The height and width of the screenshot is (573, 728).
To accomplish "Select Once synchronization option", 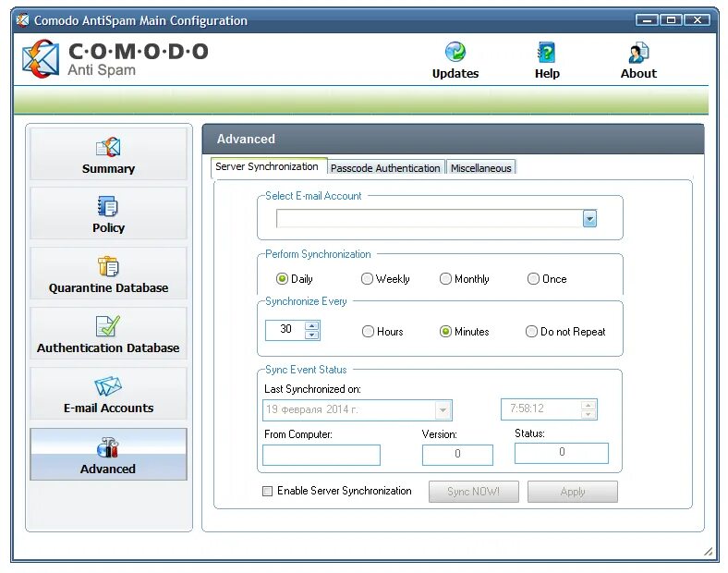I will click(x=533, y=278).
